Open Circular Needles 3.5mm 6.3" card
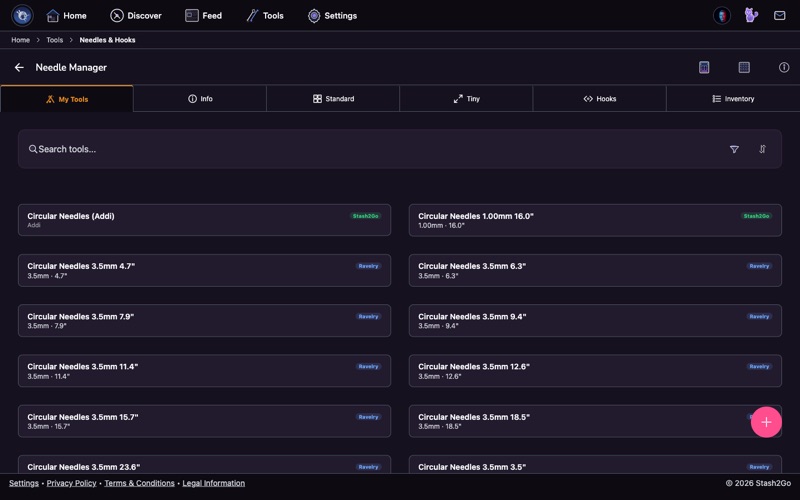The image size is (800, 500). (595, 270)
